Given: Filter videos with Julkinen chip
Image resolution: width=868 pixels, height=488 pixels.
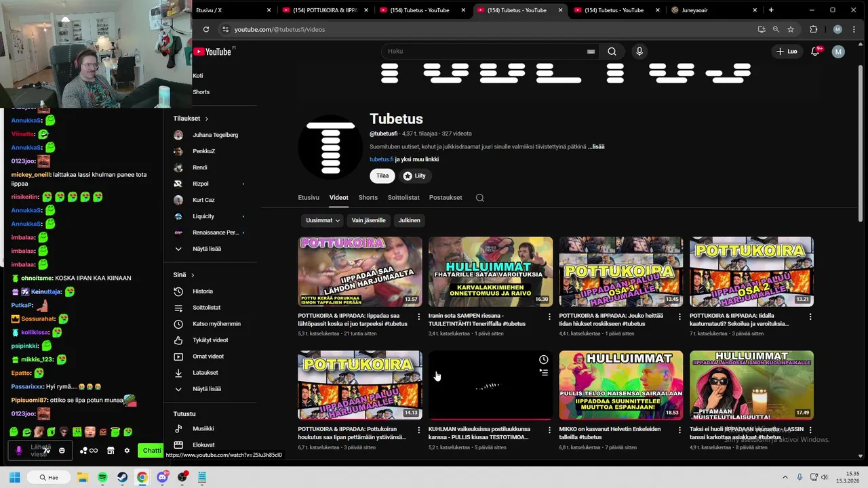Looking at the screenshot, I should (x=409, y=220).
